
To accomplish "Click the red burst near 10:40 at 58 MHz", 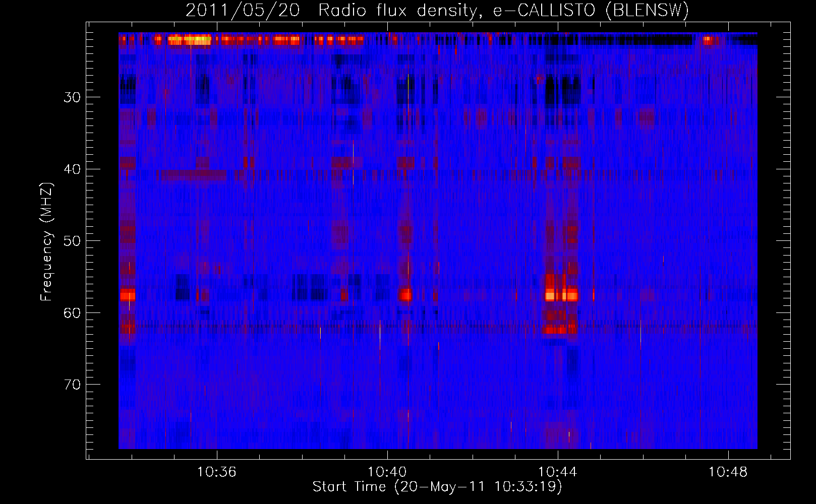I will click(405, 295).
